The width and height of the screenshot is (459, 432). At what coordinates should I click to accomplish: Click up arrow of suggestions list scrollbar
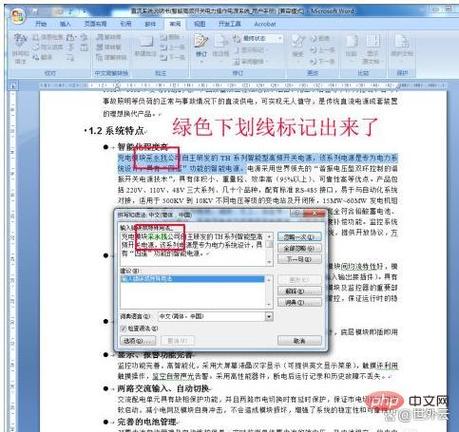(x=269, y=279)
